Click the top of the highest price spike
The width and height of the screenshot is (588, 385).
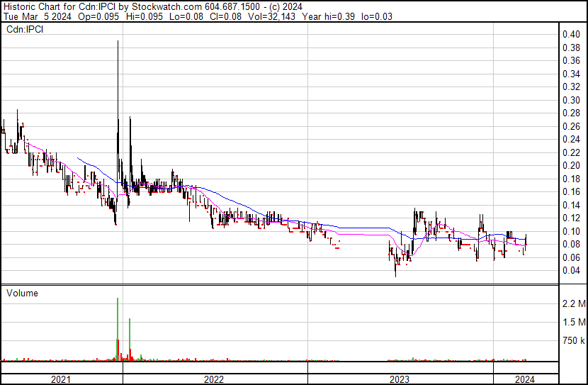pos(118,42)
